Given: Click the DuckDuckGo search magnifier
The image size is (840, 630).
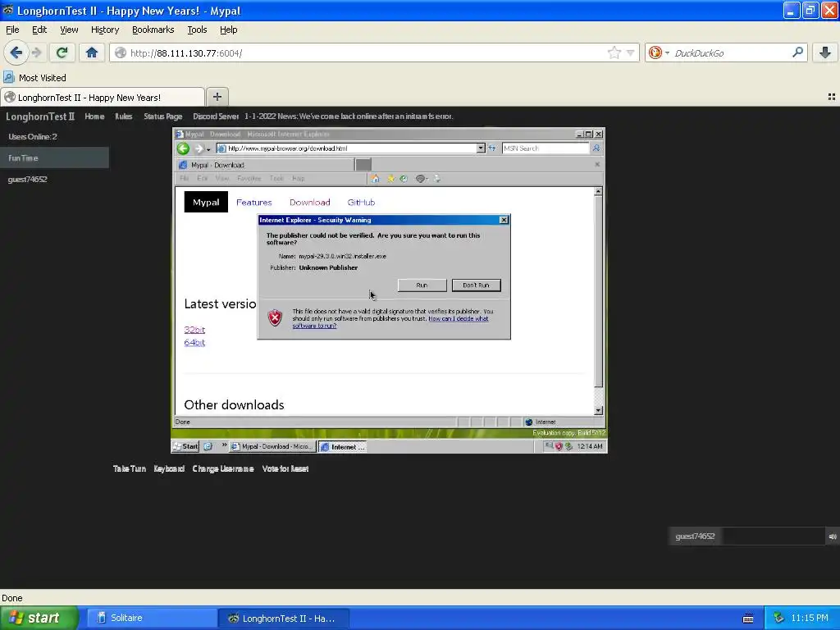Looking at the screenshot, I should 797,52.
